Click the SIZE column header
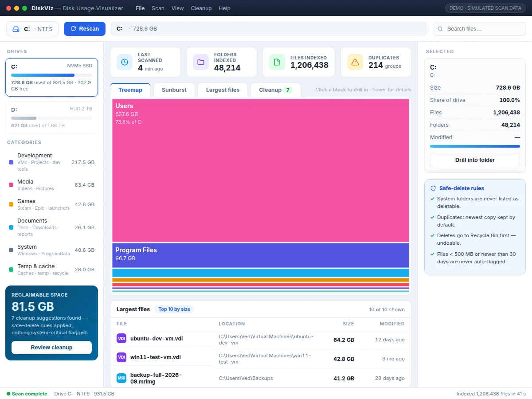This screenshot has height=399, width=532. tap(348, 324)
